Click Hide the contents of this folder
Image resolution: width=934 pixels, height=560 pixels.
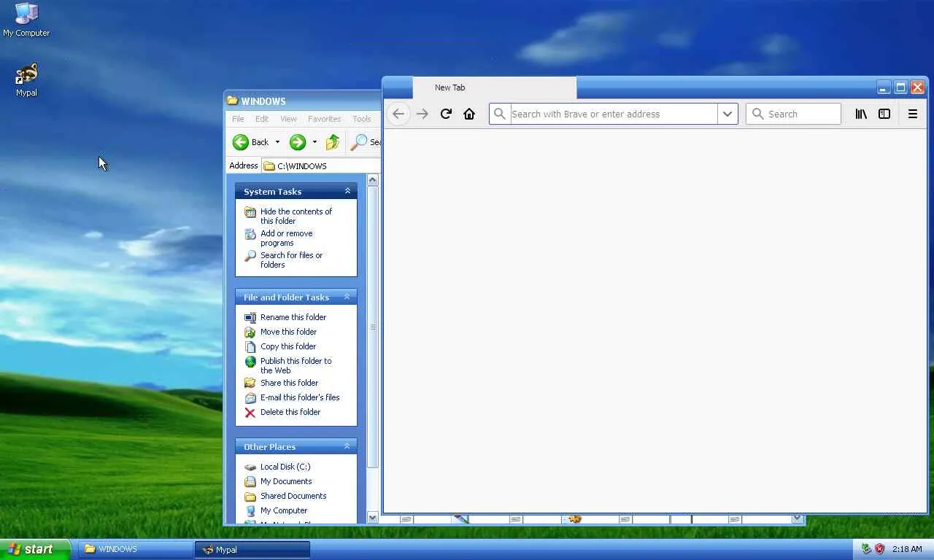pos(296,216)
